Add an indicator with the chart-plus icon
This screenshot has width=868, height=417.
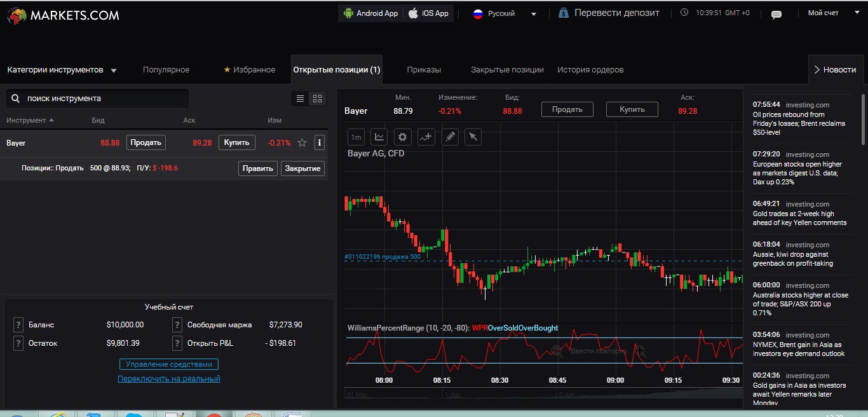(x=426, y=137)
